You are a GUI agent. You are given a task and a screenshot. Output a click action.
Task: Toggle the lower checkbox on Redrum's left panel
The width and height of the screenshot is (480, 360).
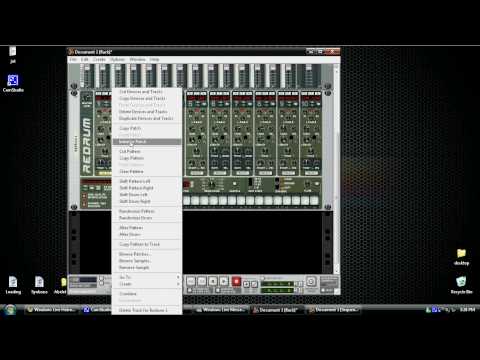[x=84, y=204]
